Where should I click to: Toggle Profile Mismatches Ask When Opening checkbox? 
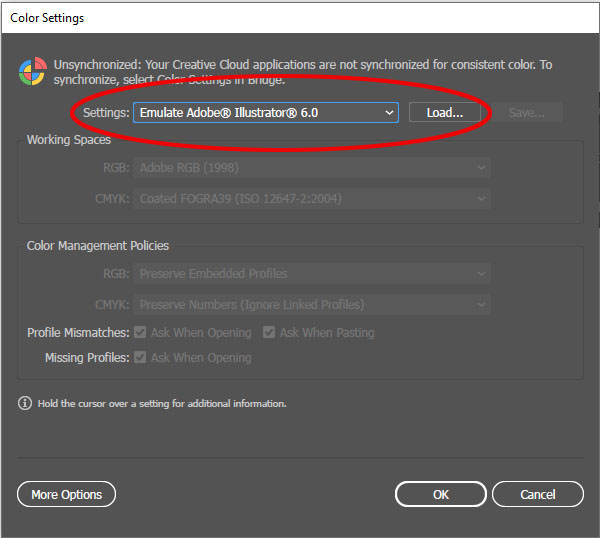pyautogui.click(x=141, y=333)
